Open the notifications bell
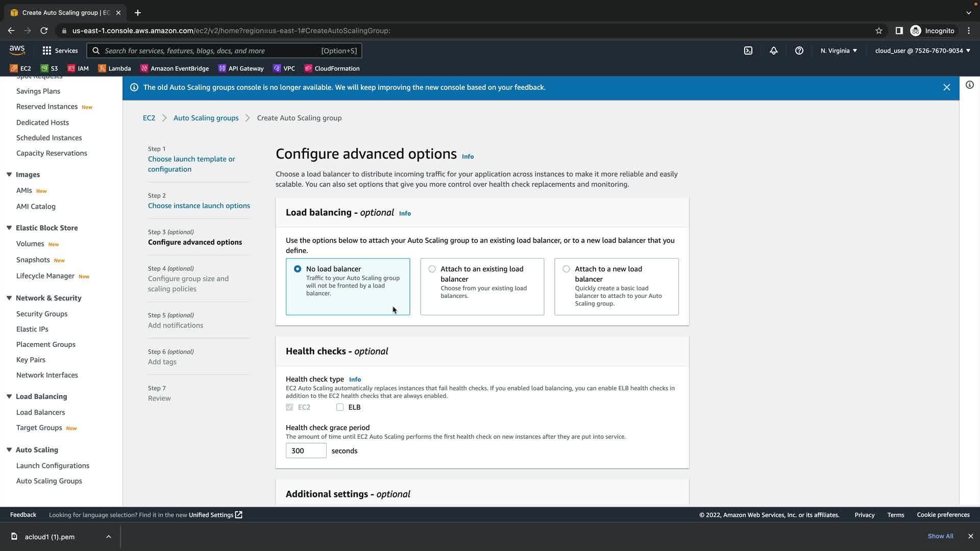The height and width of the screenshot is (551, 980). (x=773, y=51)
